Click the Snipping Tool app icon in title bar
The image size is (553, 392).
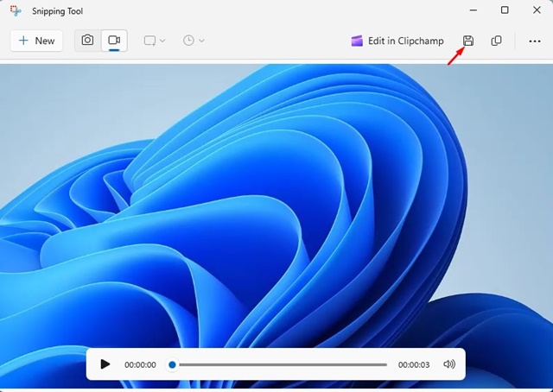[x=16, y=11]
